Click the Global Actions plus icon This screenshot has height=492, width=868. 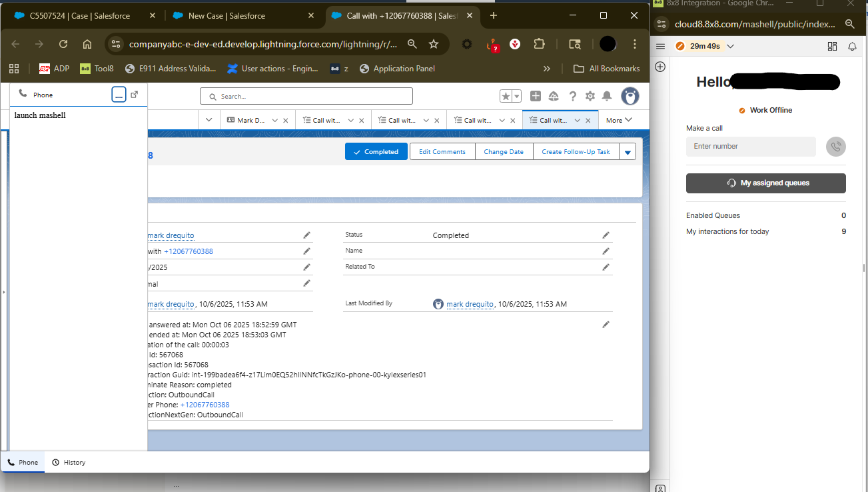(536, 97)
